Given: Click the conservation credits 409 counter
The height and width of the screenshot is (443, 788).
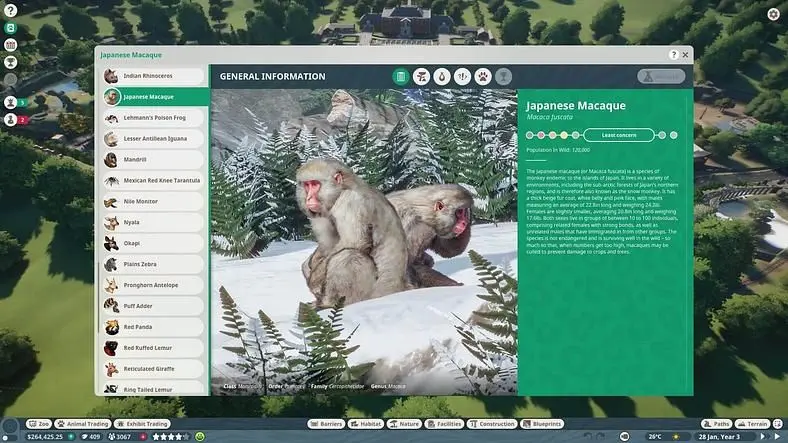Looking at the screenshot, I should (x=91, y=436).
